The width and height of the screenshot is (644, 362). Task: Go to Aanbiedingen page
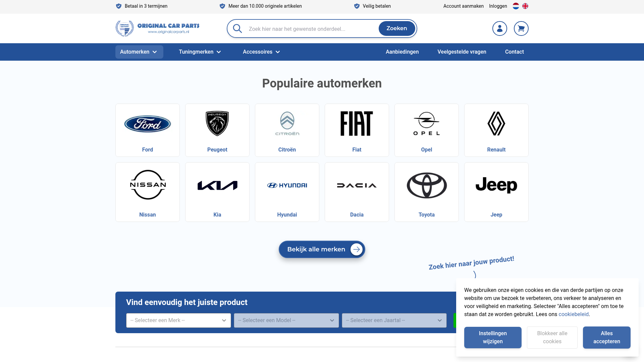(402, 52)
